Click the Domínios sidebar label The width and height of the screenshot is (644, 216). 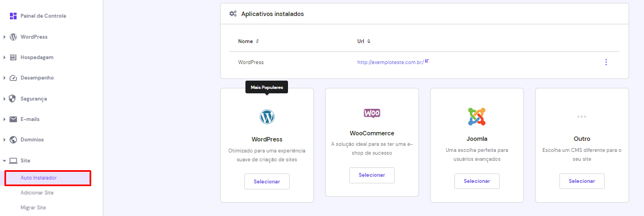[32, 140]
